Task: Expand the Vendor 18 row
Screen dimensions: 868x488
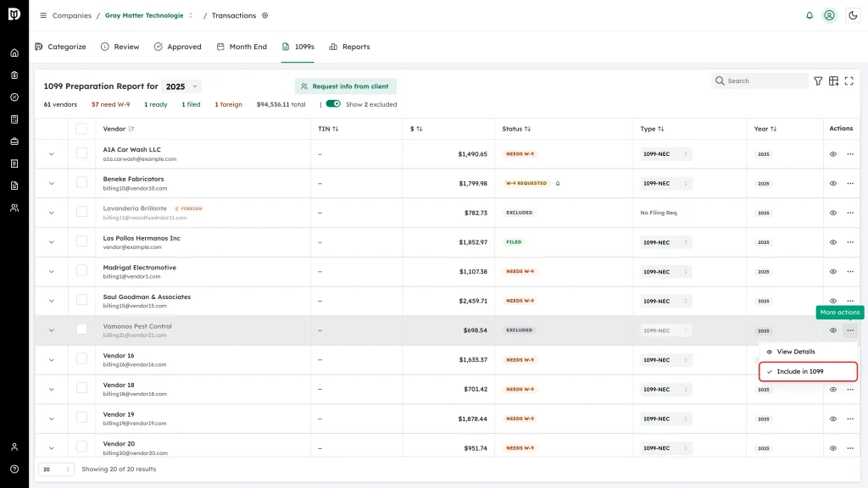Action: click(x=52, y=390)
